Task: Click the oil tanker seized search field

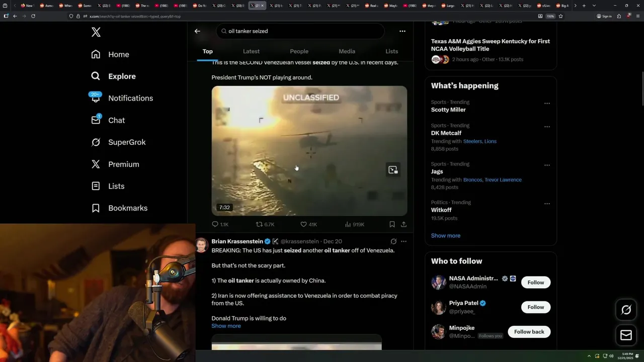Action: (x=300, y=31)
